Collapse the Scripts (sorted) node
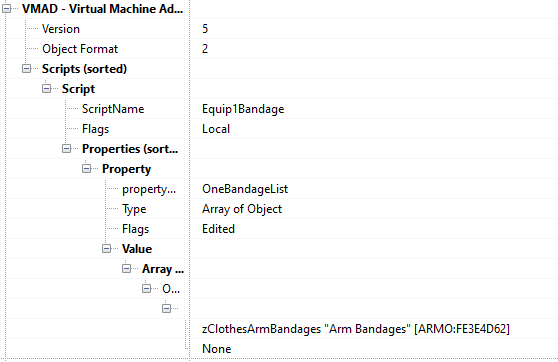This screenshot has height=362, width=558. click(x=27, y=68)
